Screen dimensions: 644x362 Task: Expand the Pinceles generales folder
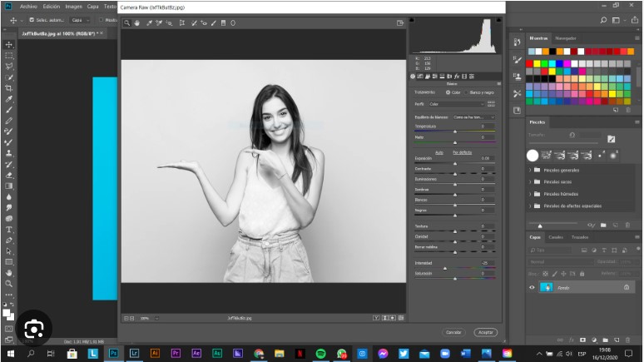[531, 170]
